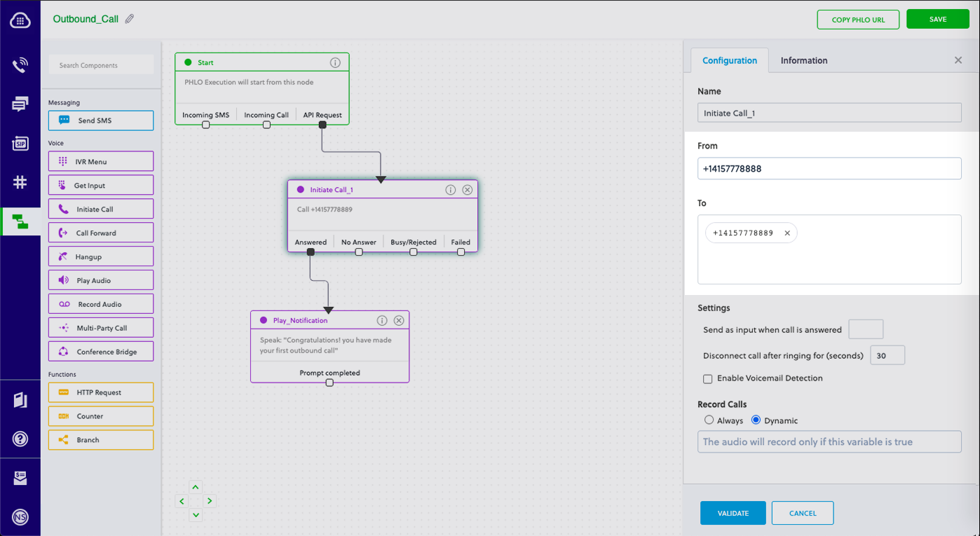This screenshot has height=536, width=980.
Task: Select the Always record calls option
Action: click(x=709, y=420)
